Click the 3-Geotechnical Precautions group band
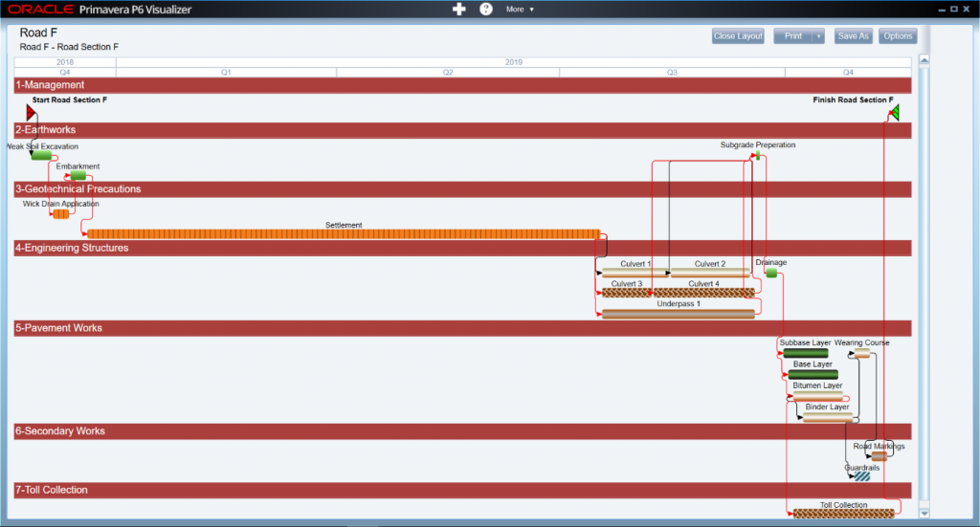Viewport: 980px width, 527px height. (462, 189)
